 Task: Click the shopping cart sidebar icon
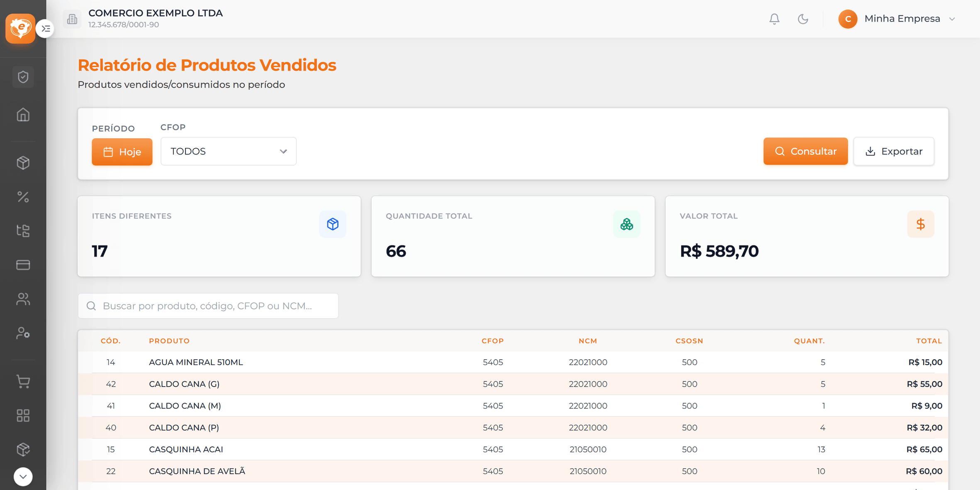pyautogui.click(x=23, y=382)
